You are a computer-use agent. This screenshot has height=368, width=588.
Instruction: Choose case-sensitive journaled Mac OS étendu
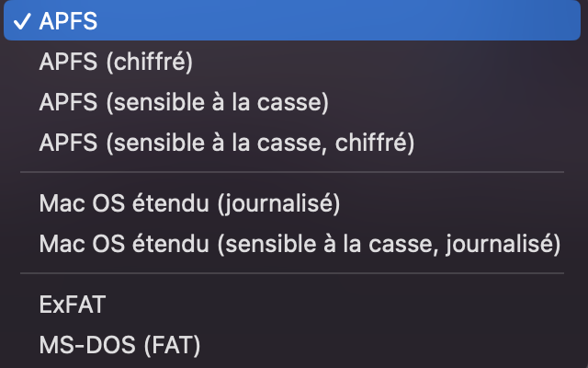(300, 244)
